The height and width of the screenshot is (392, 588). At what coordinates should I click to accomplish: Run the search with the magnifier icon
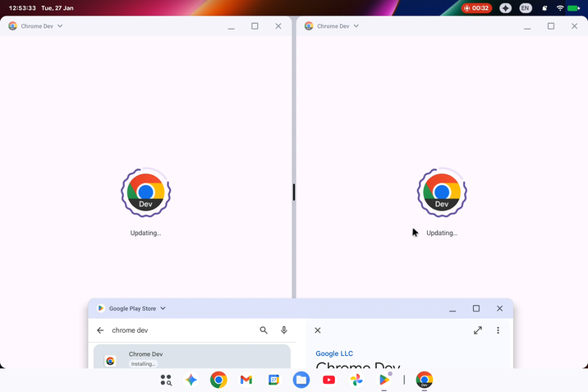pos(264,330)
